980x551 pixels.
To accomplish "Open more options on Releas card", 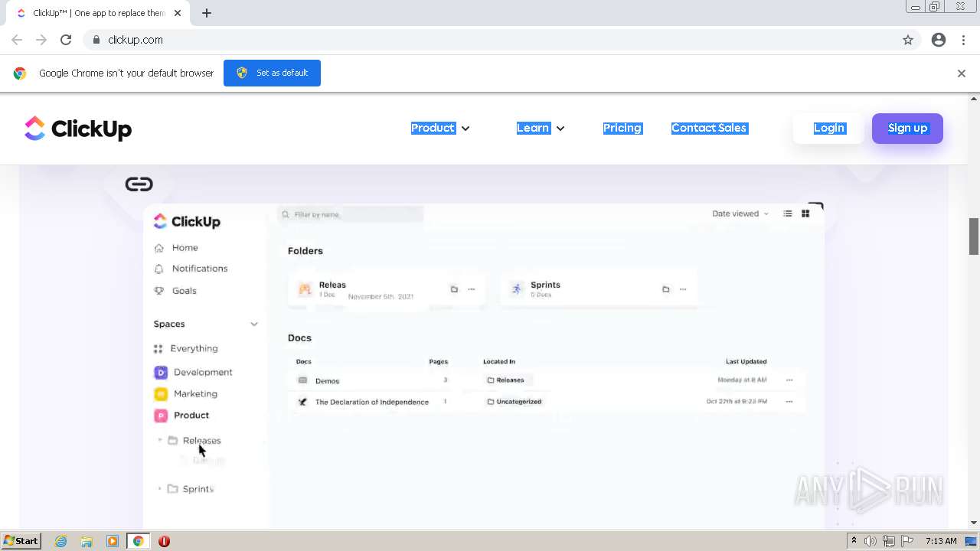I will (x=472, y=289).
